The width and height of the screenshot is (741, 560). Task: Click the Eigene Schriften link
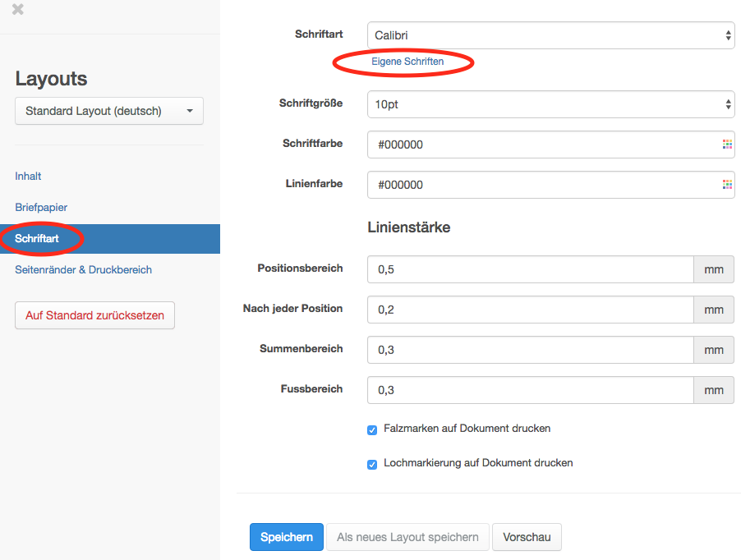coord(407,62)
